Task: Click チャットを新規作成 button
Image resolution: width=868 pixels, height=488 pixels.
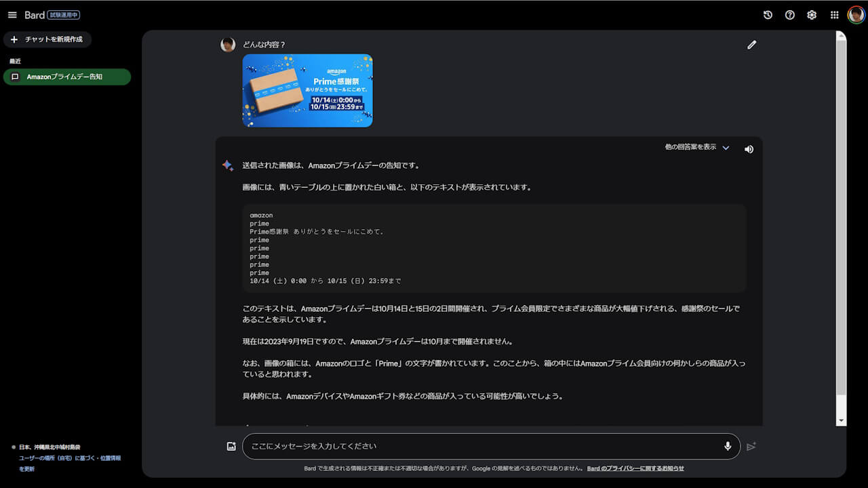Action: tap(47, 39)
